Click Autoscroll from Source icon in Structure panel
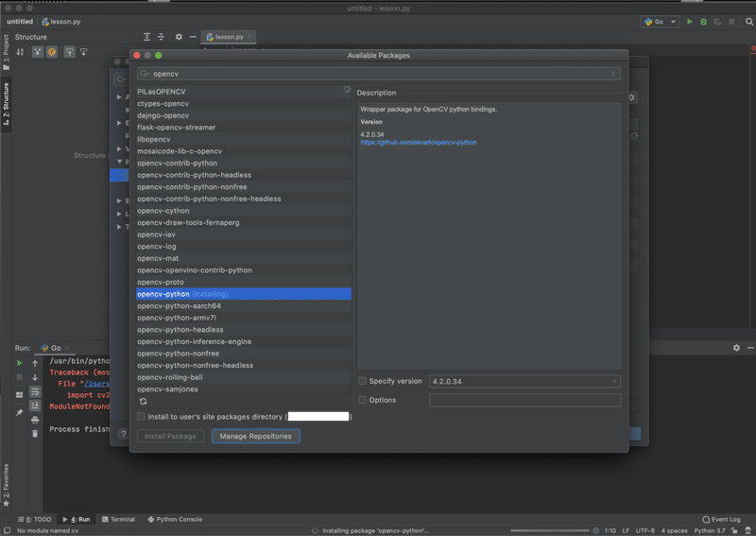The height and width of the screenshot is (536, 756). 83,52
